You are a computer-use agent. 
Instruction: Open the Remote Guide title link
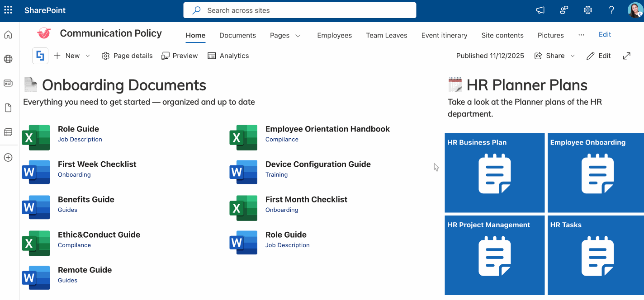pyautogui.click(x=85, y=270)
